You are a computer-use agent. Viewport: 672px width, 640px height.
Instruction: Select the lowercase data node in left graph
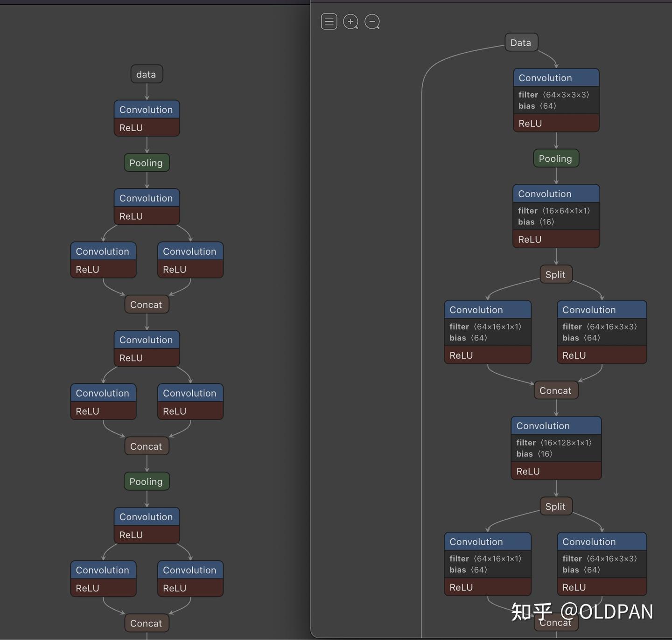[x=147, y=74]
